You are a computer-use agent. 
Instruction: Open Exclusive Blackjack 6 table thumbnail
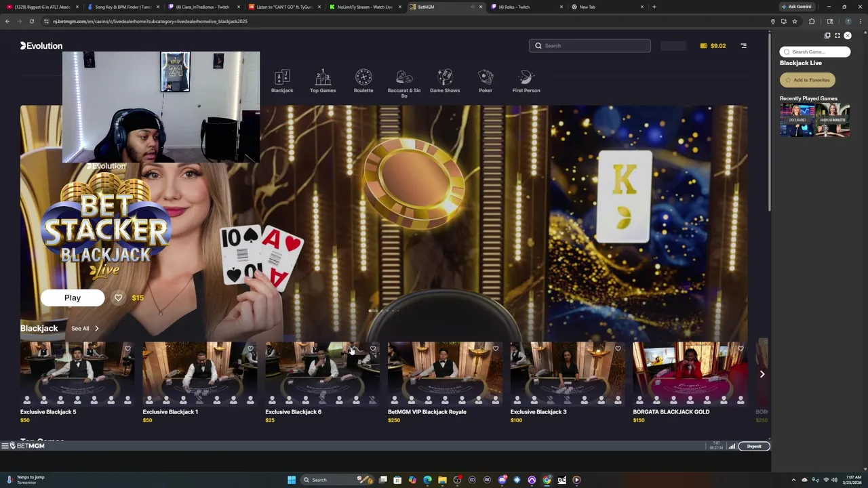click(322, 373)
